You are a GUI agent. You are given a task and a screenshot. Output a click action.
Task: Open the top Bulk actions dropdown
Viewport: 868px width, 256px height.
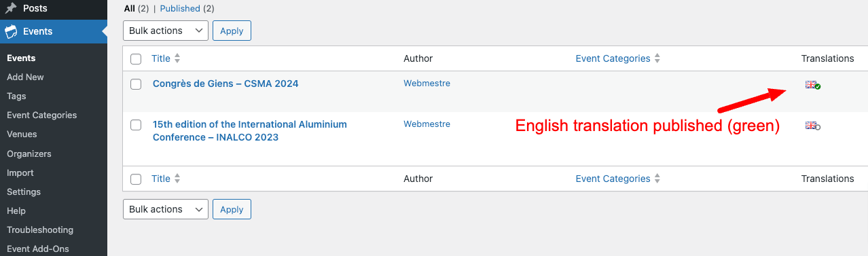point(166,31)
